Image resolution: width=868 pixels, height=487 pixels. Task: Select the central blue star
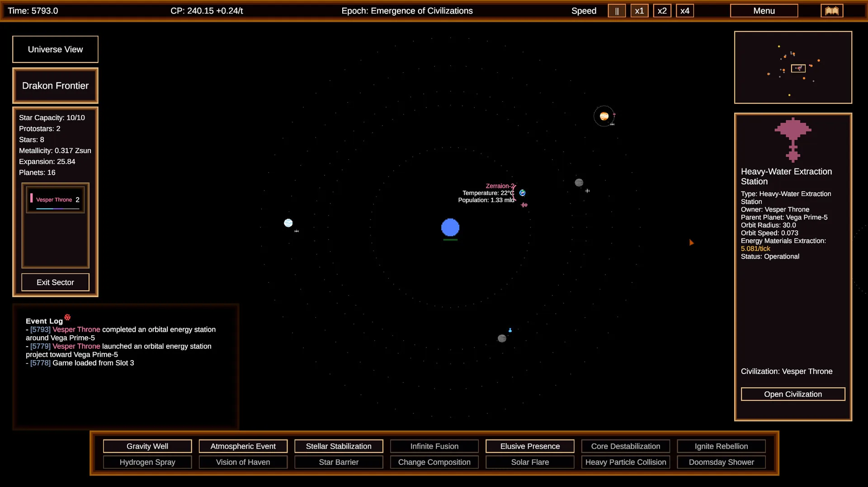pyautogui.click(x=450, y=227)
